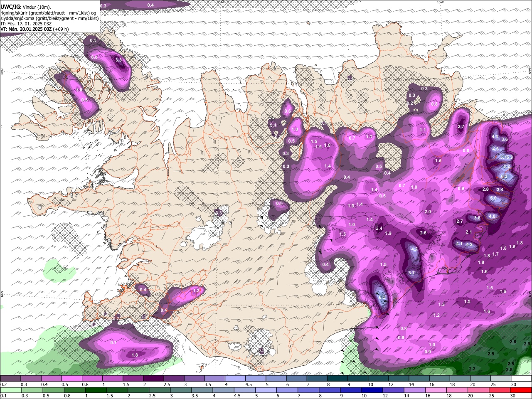Click the 'slydda/snjókoma' legend description line
Viewport: 532px width, 399px height.
coord(50,18)
